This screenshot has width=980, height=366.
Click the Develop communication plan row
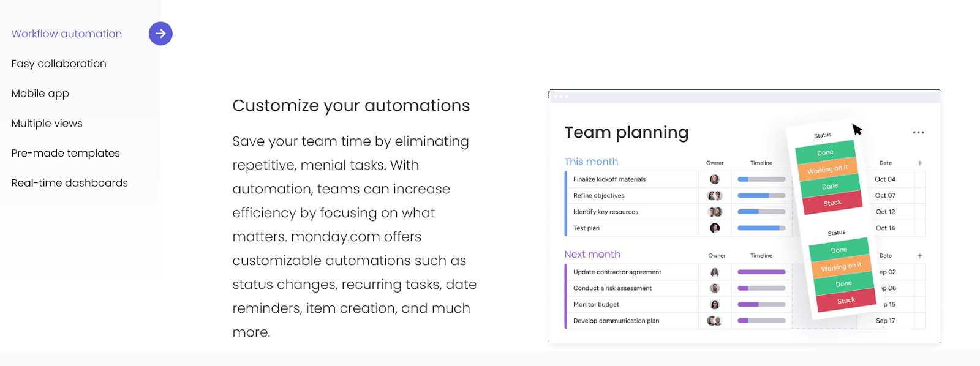(x=616, y=321)
